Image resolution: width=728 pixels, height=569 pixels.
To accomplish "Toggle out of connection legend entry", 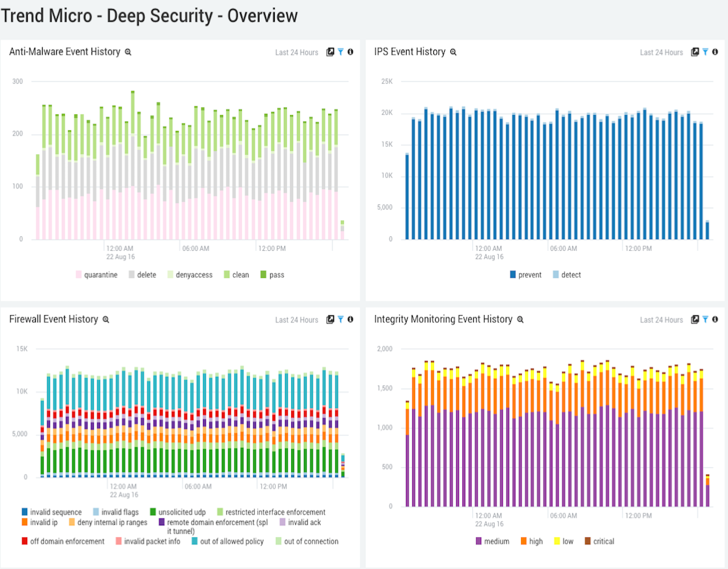I will click(307, 541).
